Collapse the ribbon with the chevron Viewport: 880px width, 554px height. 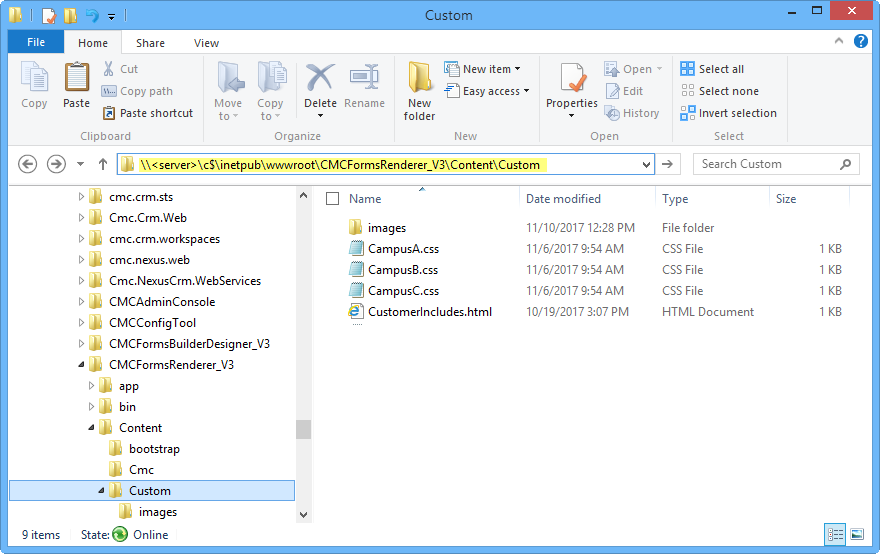(838, 41)
